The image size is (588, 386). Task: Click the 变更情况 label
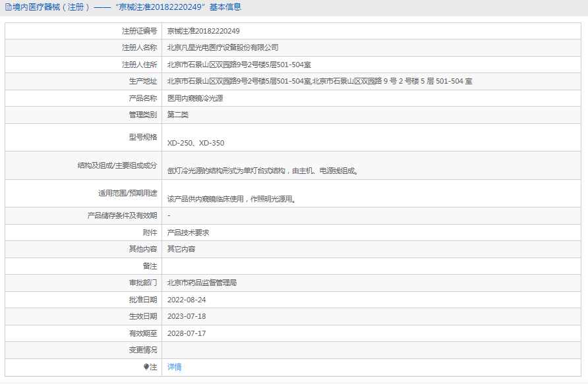143,350
